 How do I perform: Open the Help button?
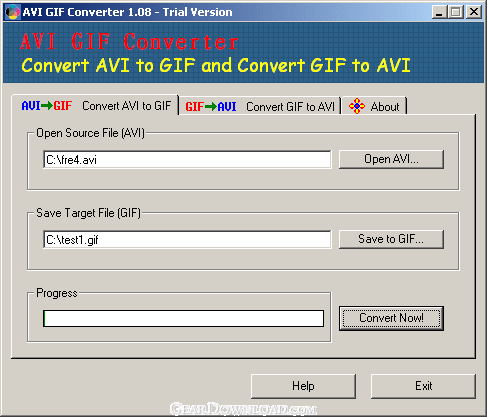(303, 386)
